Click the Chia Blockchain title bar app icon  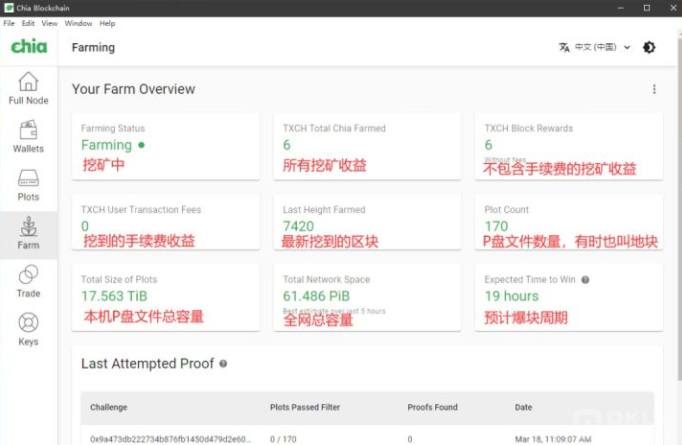9,8
